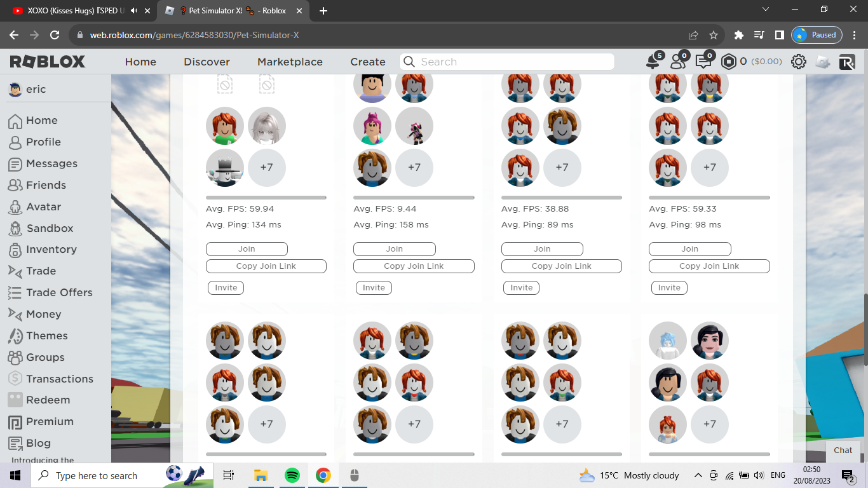Screen dimensions: 868x488
Task: Invite to the 9.44 FPS server
Action: pyautogui.click(x=374, y=288)
